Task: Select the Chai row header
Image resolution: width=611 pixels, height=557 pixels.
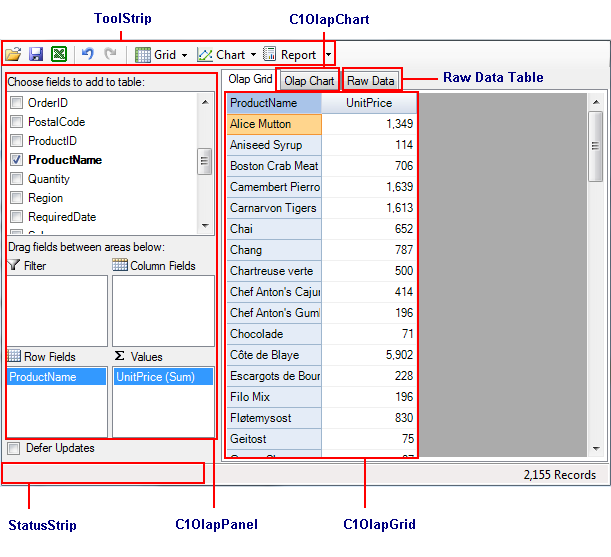Action: click(x=274, y=229)
